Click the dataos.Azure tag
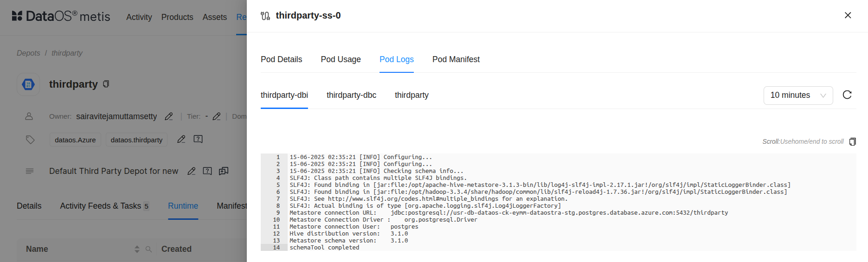The image size is (868, 262). pyautogui.click(x=75, y=140)
